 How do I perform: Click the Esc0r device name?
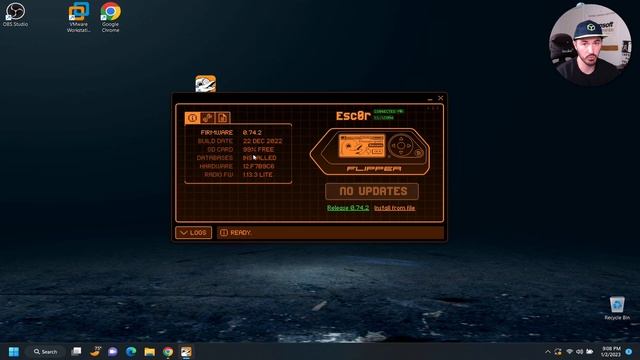353,116
